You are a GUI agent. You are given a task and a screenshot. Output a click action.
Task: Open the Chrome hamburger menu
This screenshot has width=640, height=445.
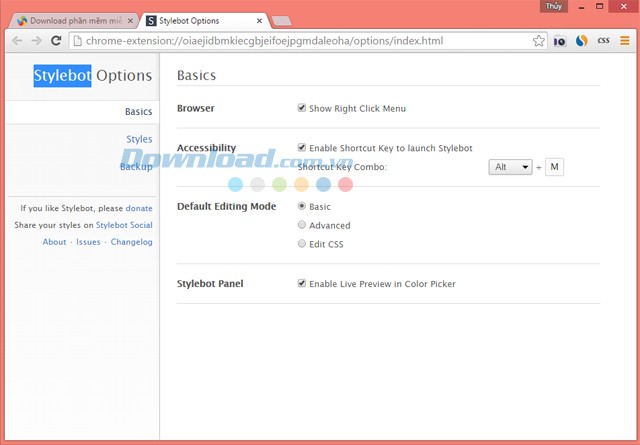[x=625, y=41]
